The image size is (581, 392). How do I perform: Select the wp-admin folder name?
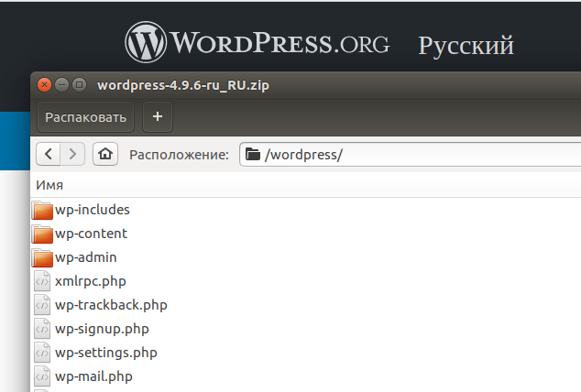tap(86, 257)
